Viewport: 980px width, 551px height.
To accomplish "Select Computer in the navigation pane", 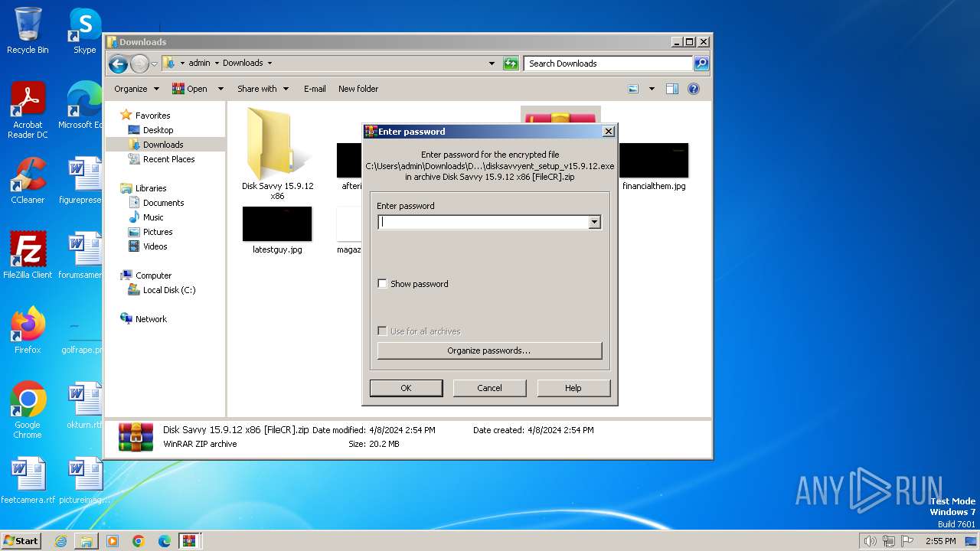I will click(x=153, y=275).
